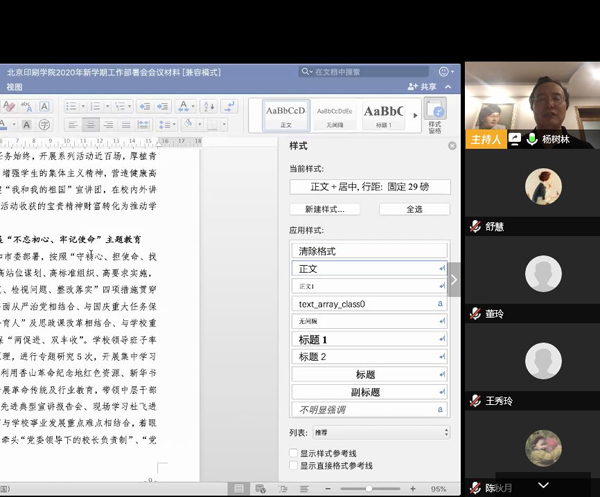Viewport: 600px width, 497px height.
Task: Toggle muted microphone icon for 舒慧
Action: [x=475, y=227]
